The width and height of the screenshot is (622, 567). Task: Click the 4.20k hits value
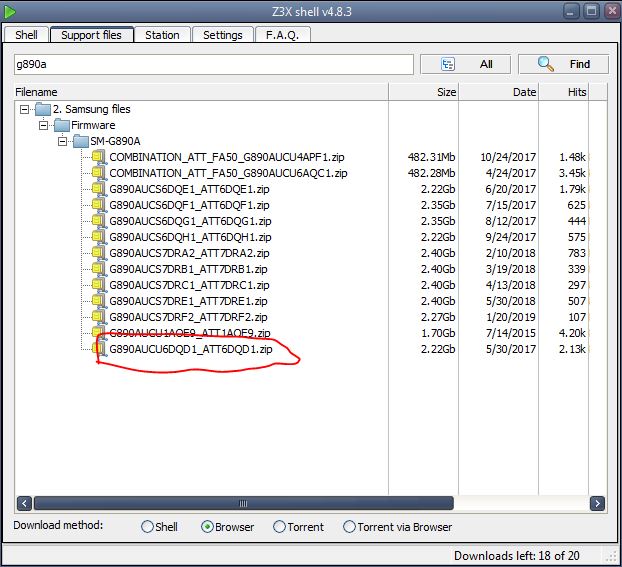572,333
